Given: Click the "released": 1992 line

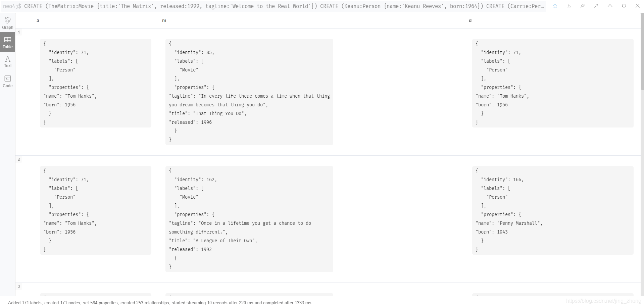Looking at the screenshot, I should coord(190,249).
